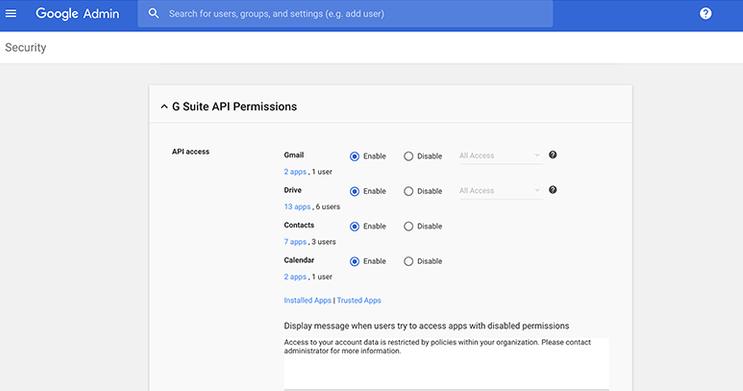Click the Contacts service label
This screenshot has width=743, height=391.
coord(299,225)
